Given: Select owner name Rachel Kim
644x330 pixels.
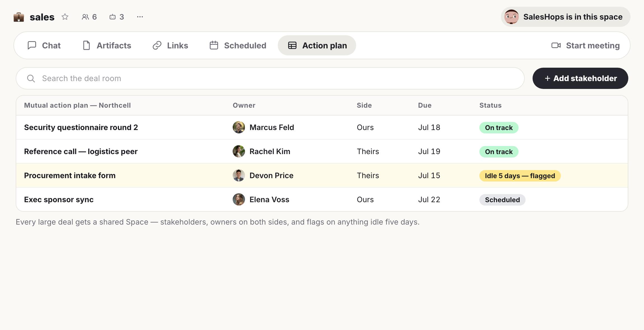Looking at the screenshot, I should click(x=270, y=152).
